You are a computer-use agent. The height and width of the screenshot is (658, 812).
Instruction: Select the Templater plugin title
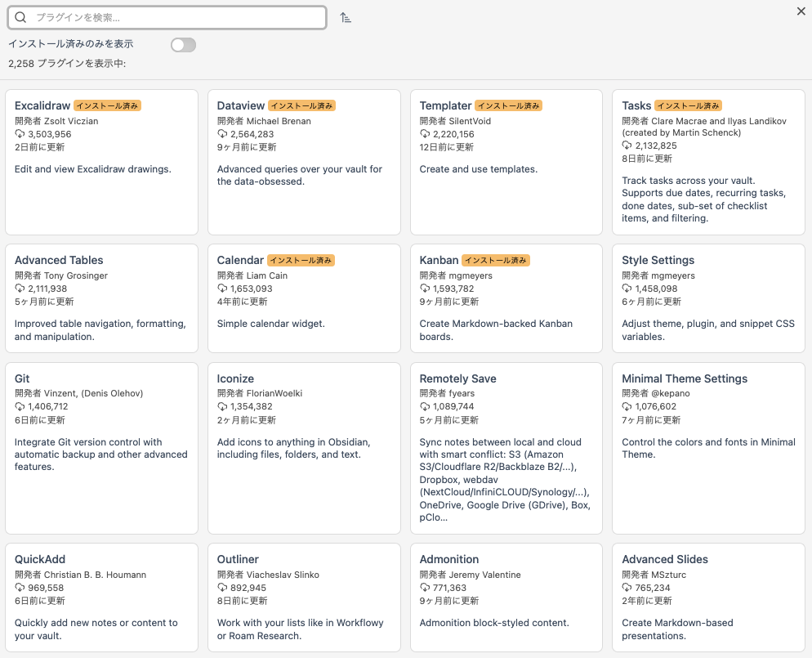(445, 105)
